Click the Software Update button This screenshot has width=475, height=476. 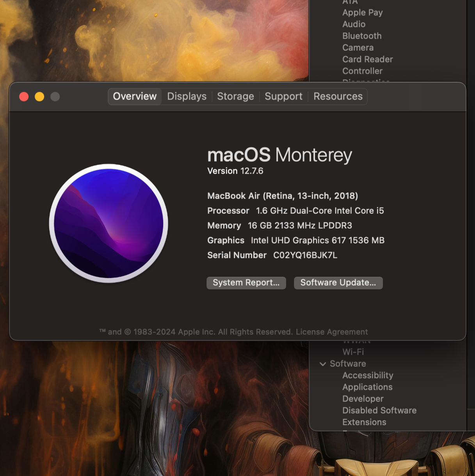coord(338,283)
